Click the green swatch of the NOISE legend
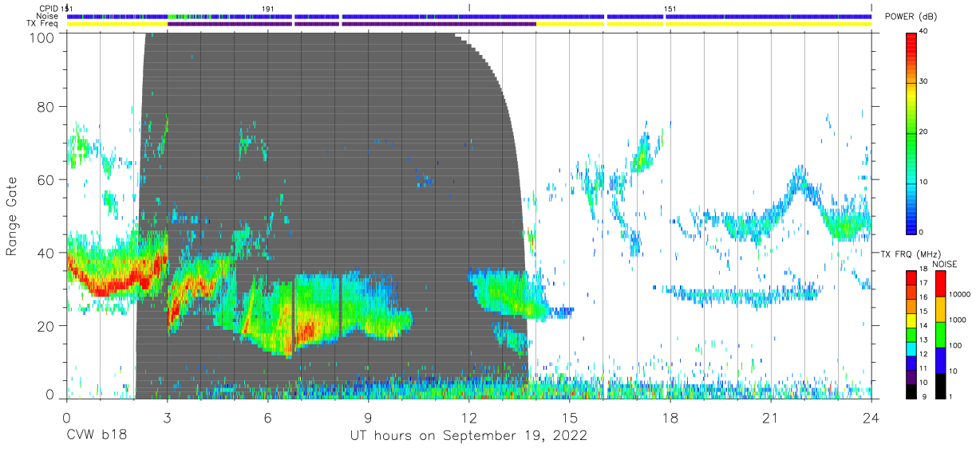This screenshot has width=980, height=452. [x=939, y=334]
